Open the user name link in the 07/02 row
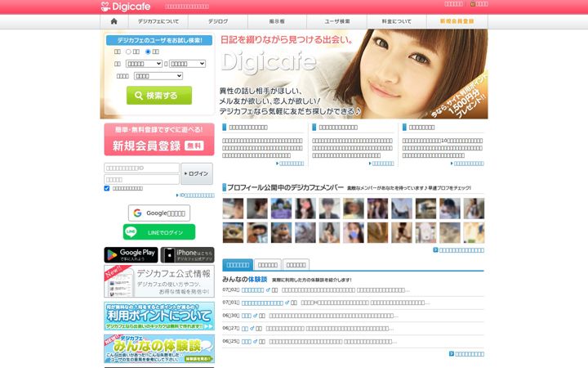This screenshot has width=588, height=368. (252, 290)
